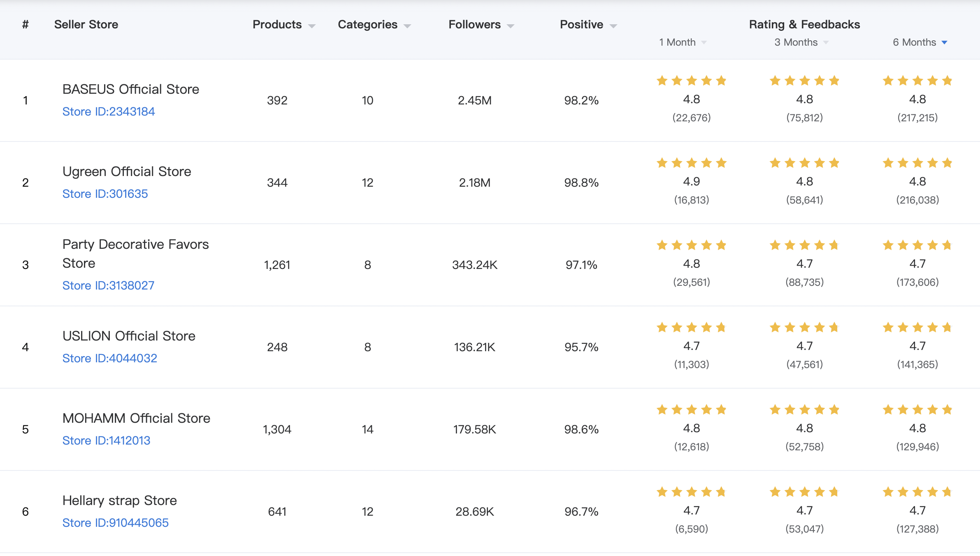The width and height of the screenshot is (980, 556).
Task: Click Party Decorative 6 Months stars
Action: coord(917,245)
